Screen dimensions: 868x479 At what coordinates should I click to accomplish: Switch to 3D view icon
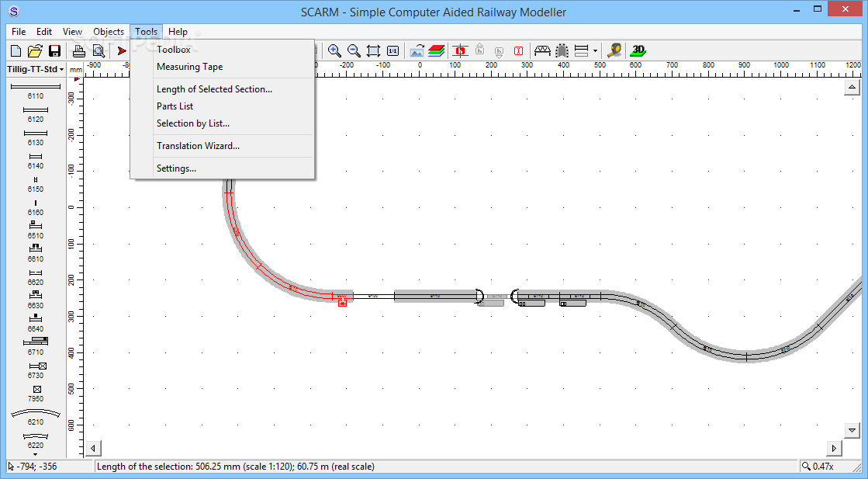pyautogui.click(x=638, y=51)
